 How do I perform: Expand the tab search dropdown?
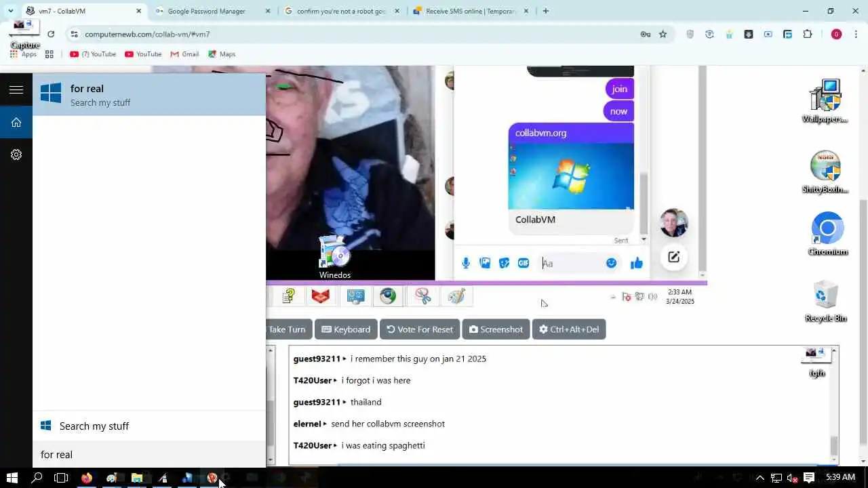tap(10, 11)
